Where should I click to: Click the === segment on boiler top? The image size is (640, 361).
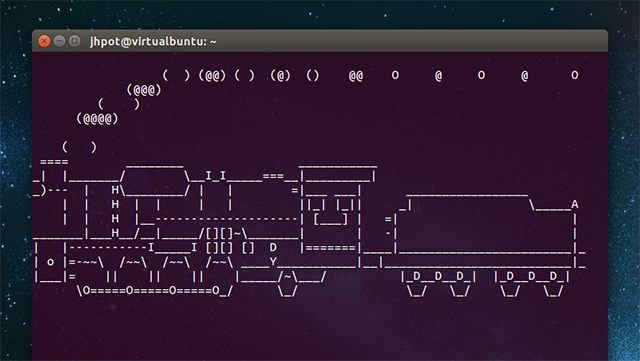click(x=273, y=176)
